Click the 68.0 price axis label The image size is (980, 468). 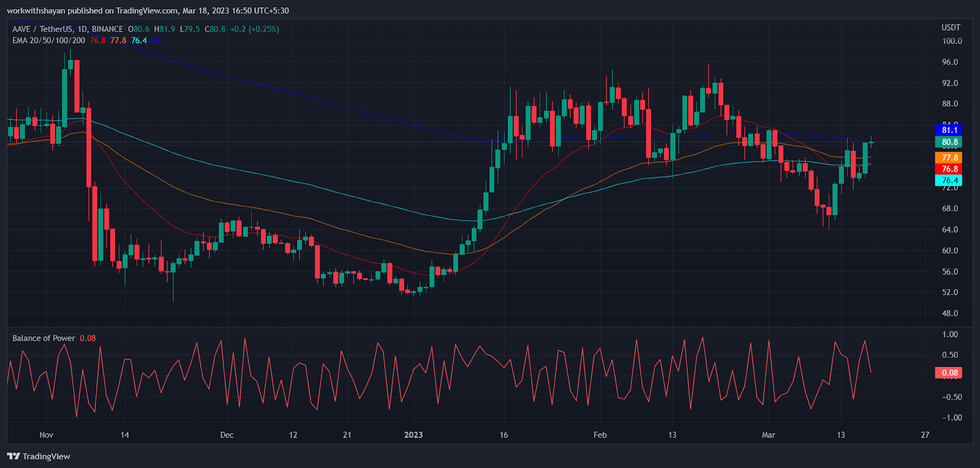(x=950, y=209)
